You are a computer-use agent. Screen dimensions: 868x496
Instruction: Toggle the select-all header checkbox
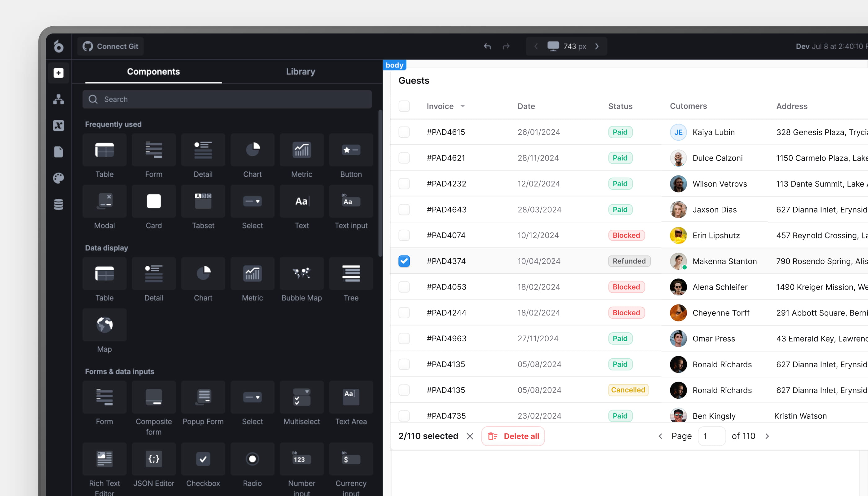tap(404, 106)
